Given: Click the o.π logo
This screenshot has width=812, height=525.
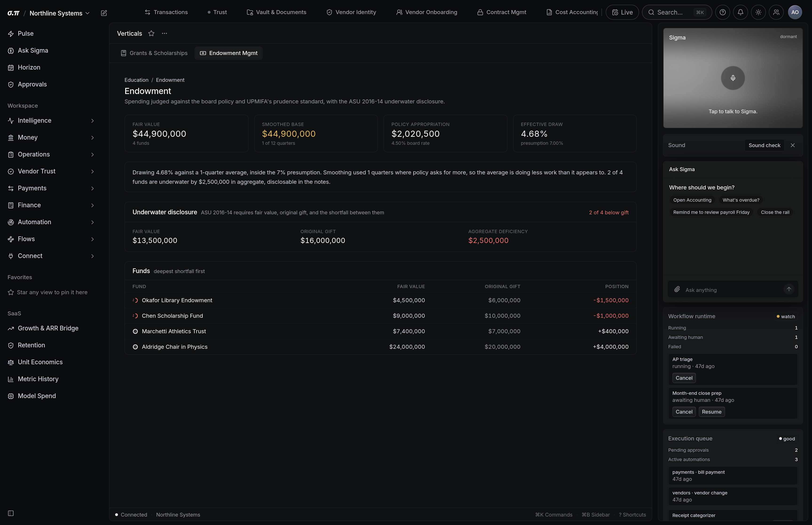Looking at the screenshot, I should click(14, 13).
